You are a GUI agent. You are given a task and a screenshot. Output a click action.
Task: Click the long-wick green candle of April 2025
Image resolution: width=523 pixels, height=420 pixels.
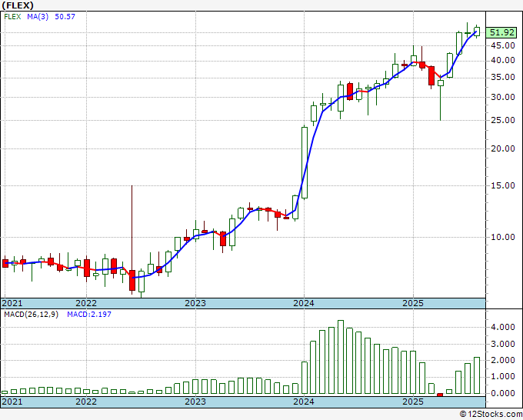441,83
